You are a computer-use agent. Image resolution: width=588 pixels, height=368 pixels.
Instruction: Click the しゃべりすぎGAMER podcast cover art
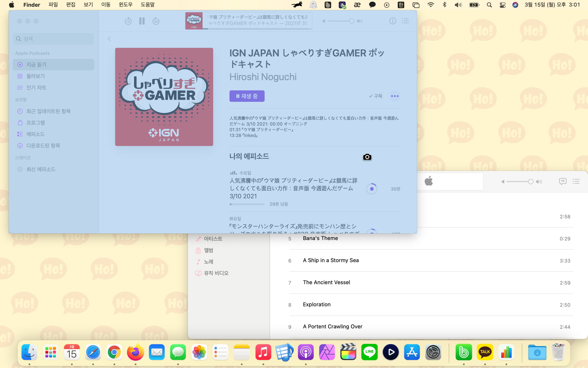[164, 97]
